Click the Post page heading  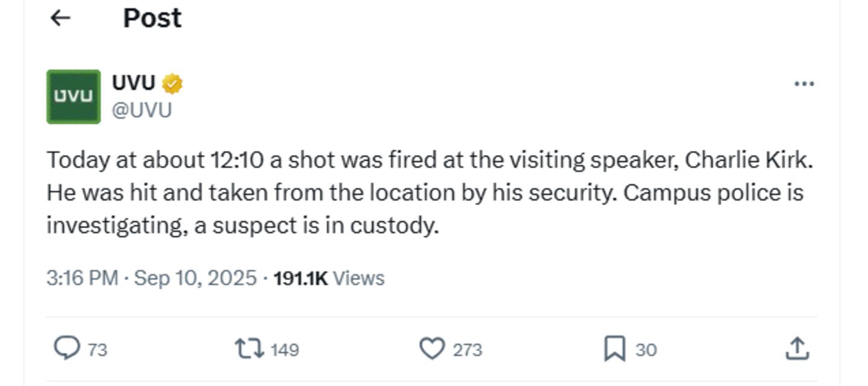coord(152,18)
